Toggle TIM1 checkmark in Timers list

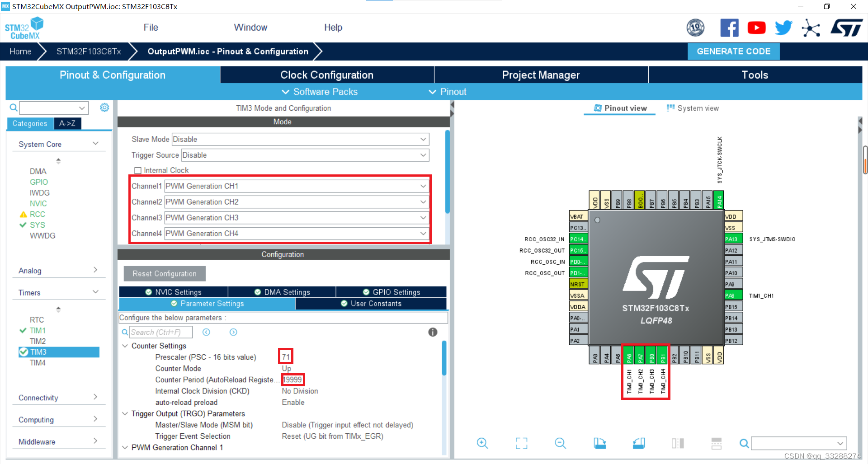pos(23,330)
